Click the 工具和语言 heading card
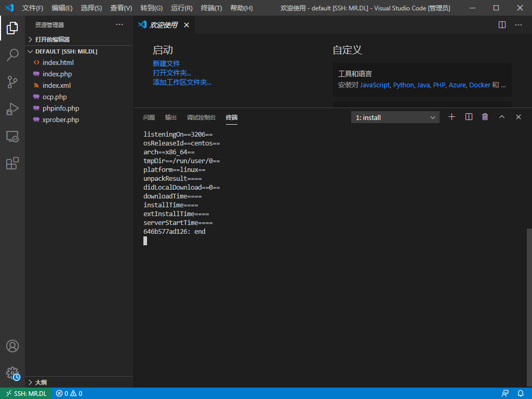The width and height of the screenshot is (532, 399). click(422, 79)
